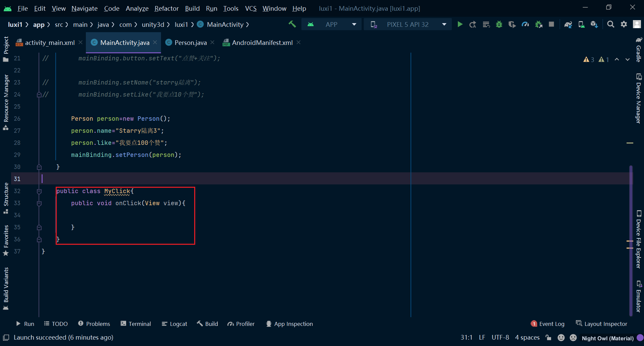The height and width of the screenshot is (346, 644).
Task: Switch to Person.java tab
Action: tap(191, 43)
